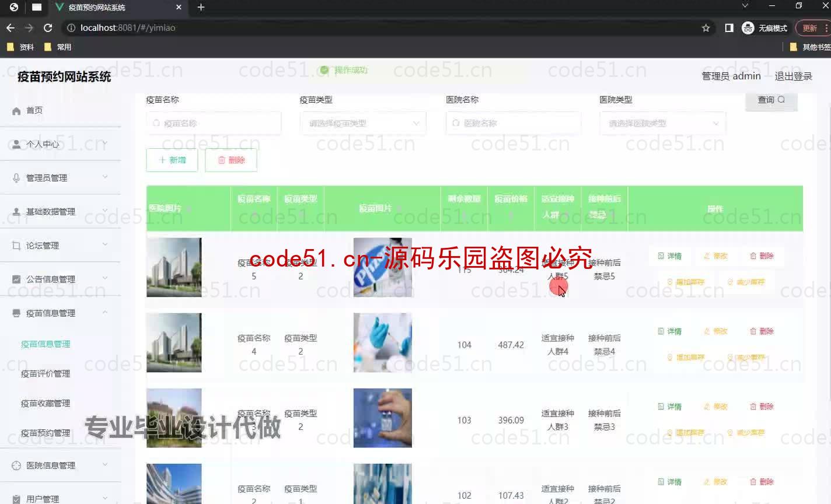Open 资料 bookmark folder
This screenshot has width=831, height=504.
pos(20,47)
